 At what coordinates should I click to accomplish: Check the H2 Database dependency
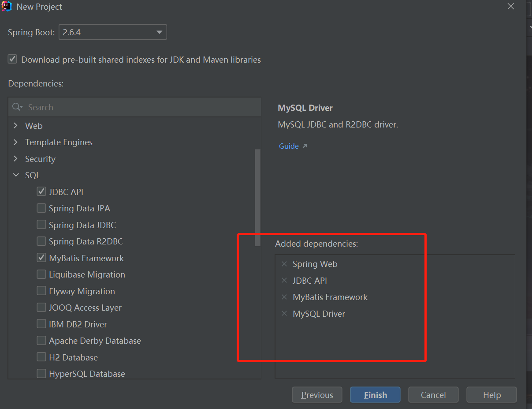coord(41,357)
